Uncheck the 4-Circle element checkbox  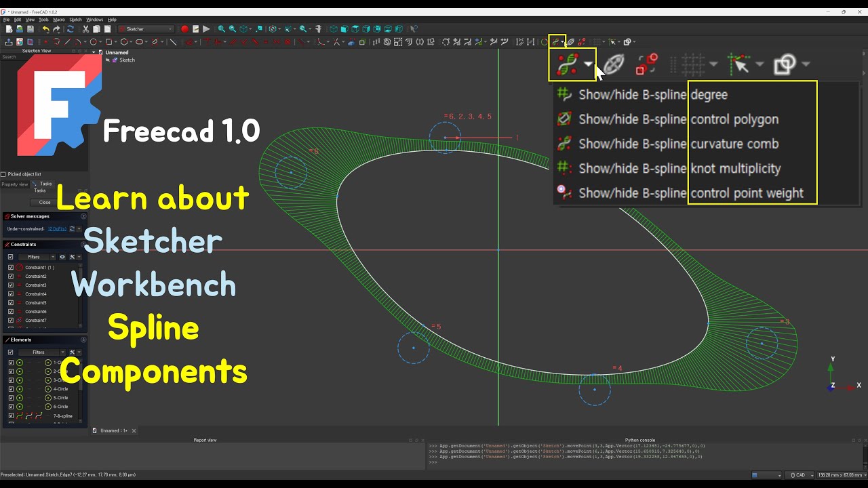tap(10, 389)
